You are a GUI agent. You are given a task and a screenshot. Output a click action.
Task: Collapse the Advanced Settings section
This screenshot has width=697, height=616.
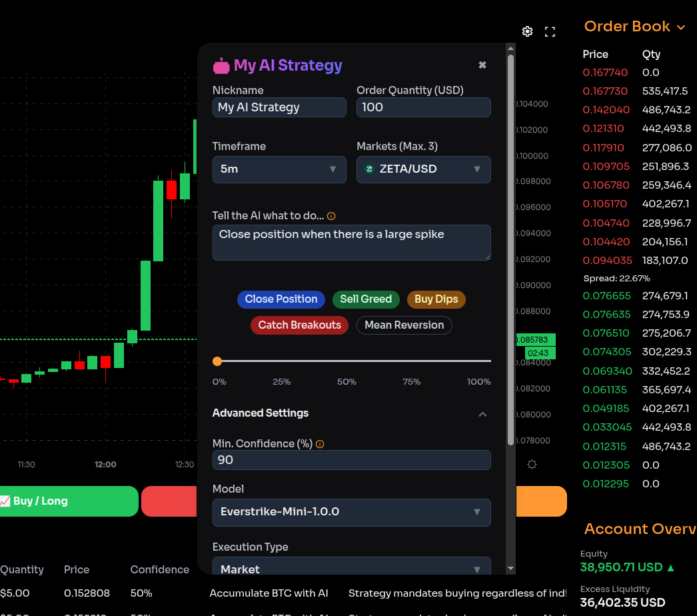coord(482,414)
